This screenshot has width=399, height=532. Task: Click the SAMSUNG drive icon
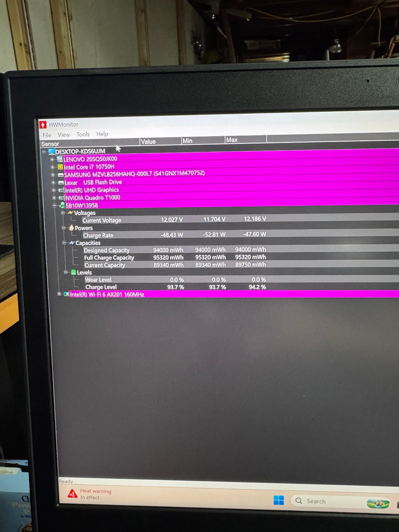61,175
